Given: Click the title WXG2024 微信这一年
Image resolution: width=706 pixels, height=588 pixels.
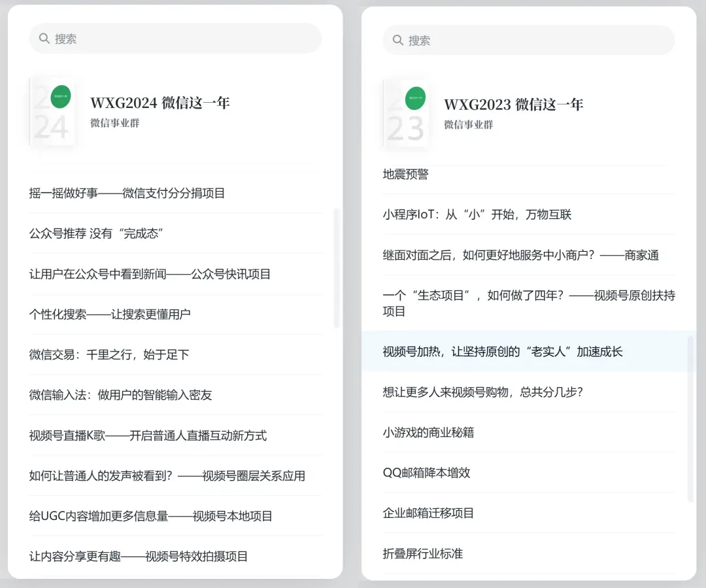Looking at the screenshot, I should click(160, 103).
